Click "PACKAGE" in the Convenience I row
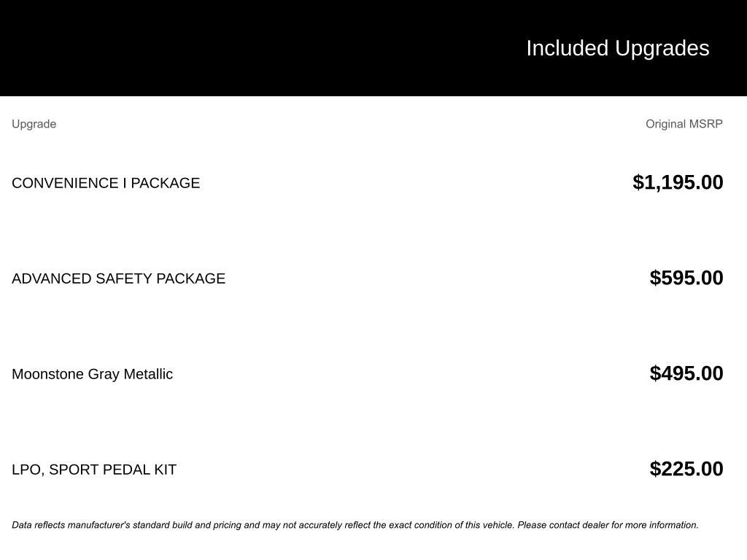Image resolution: width=747 pixels, height=560 pixels. pos(165,183)
